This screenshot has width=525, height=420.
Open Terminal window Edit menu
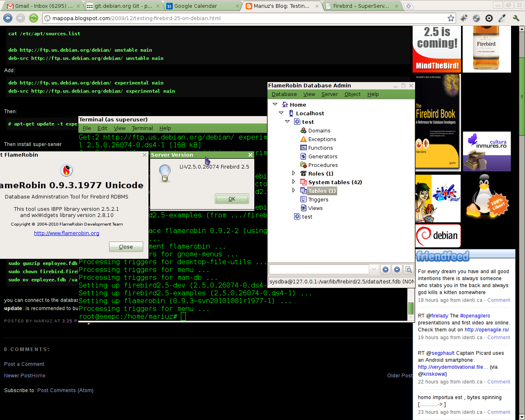coord(102,128)
